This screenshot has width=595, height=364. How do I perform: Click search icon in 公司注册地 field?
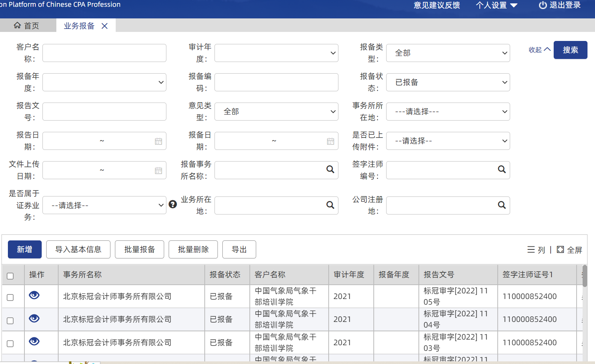(x=501, y=205)
